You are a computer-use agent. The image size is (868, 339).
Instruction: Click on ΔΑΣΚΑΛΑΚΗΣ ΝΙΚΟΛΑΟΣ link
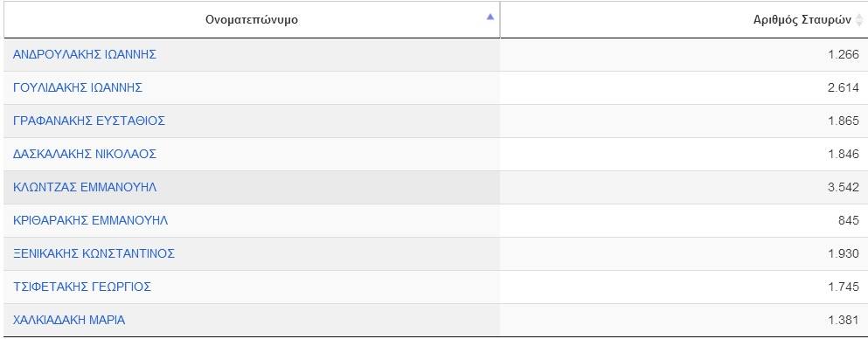[x=85, y=154]
